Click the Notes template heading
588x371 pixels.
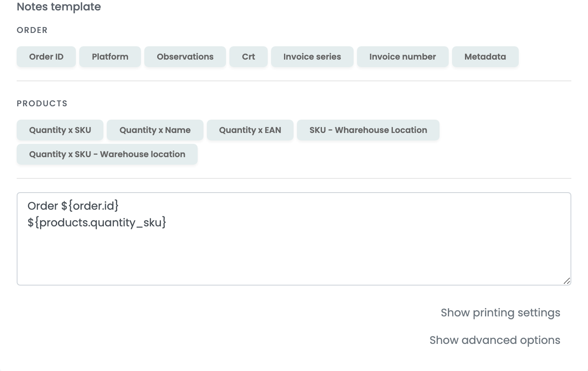[59, 7]
